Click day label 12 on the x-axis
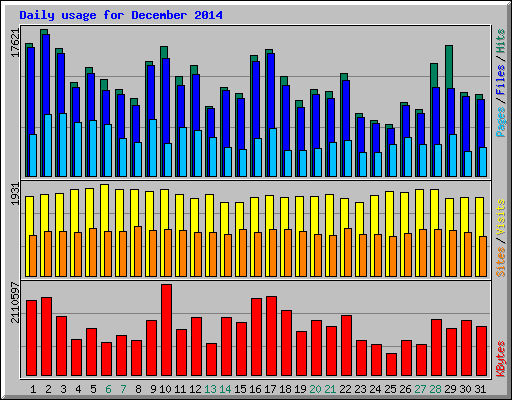This screenshot has height=400, width=512. click(195, 389)
